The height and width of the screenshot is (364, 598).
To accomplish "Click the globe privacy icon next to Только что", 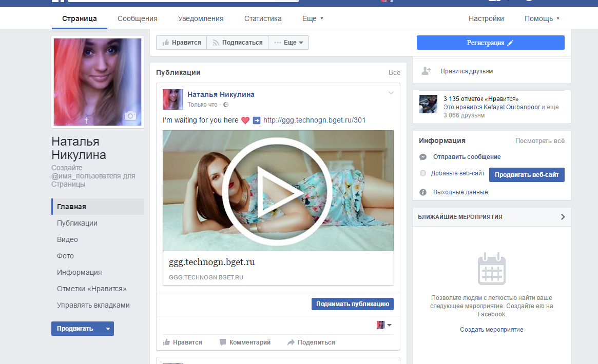I will pyautogui.click(x=226, y=105).
